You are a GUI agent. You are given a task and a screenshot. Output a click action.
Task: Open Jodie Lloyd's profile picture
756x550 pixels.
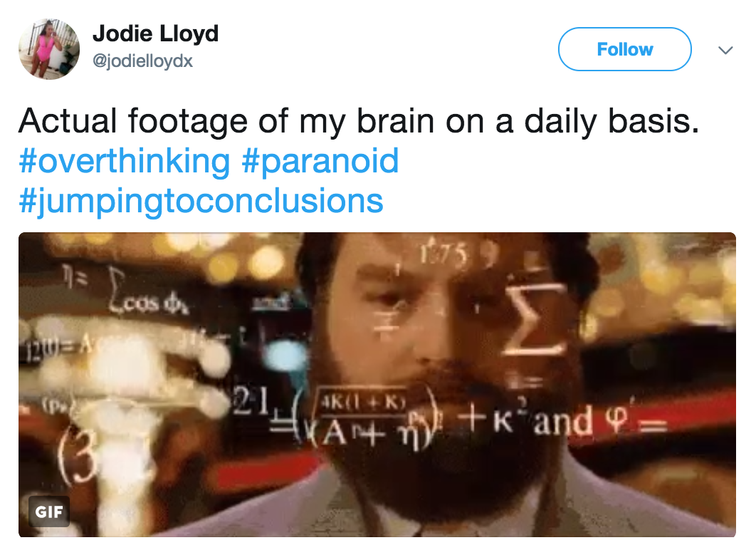tap(48, 48)
